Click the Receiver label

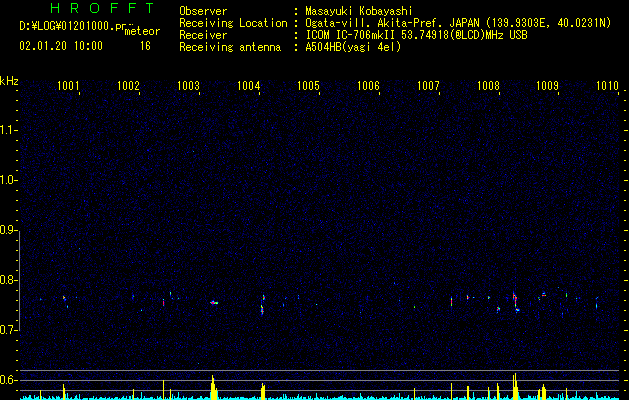(x=203, y=35)
